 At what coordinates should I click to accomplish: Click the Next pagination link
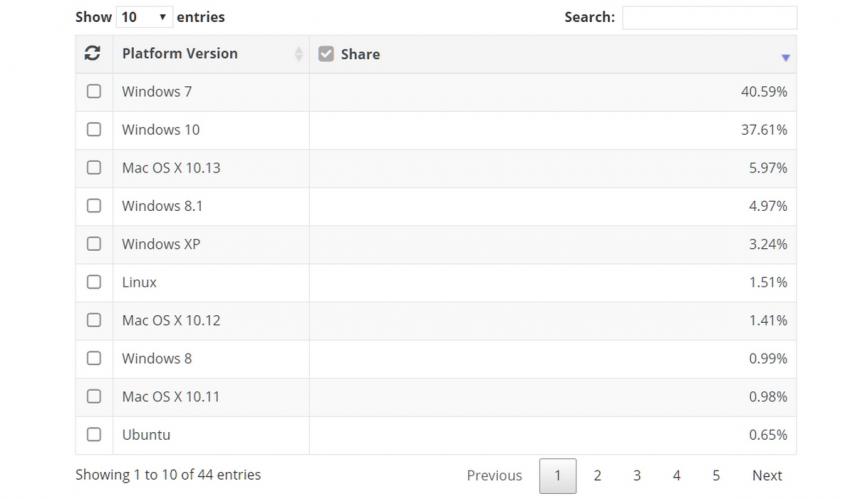pos(767,476)
